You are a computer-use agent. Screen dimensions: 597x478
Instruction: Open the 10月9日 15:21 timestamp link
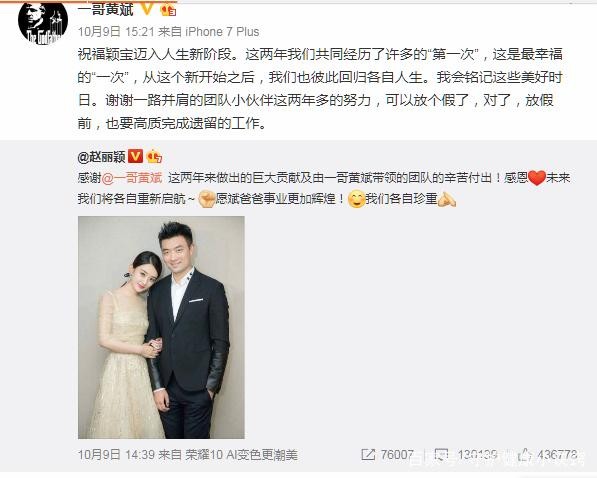[116, 32]
